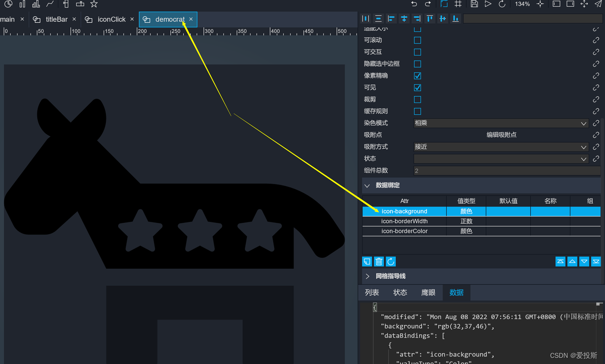Click the distribute horizontally icon

[x=365, y=18]
